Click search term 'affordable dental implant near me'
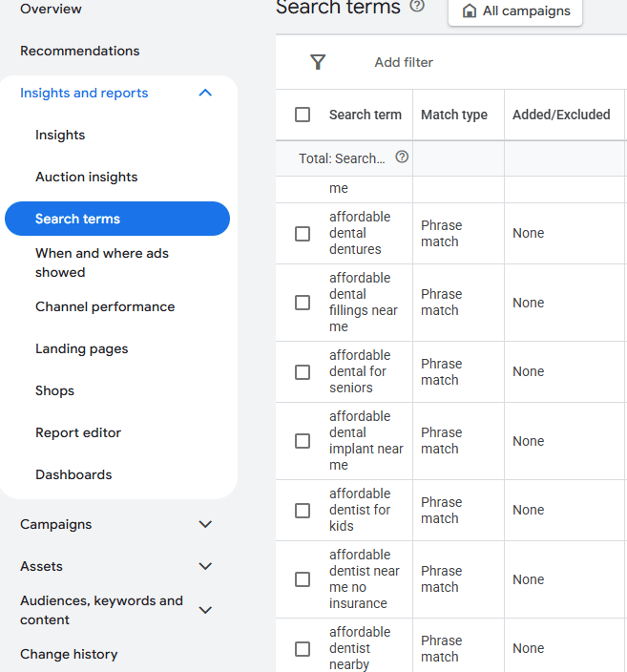Viewport: 627px width, 672px height. pyautogui.click(x=366, y=441)
